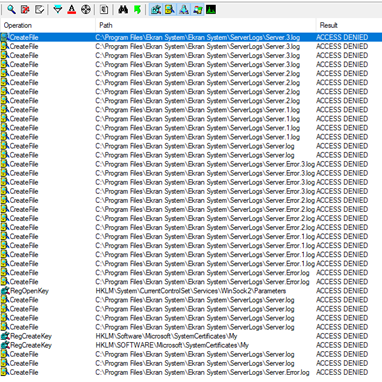Toggle Show Process and Thread Activity
Viewport: 382px width, 382px height.
(198, 10)
